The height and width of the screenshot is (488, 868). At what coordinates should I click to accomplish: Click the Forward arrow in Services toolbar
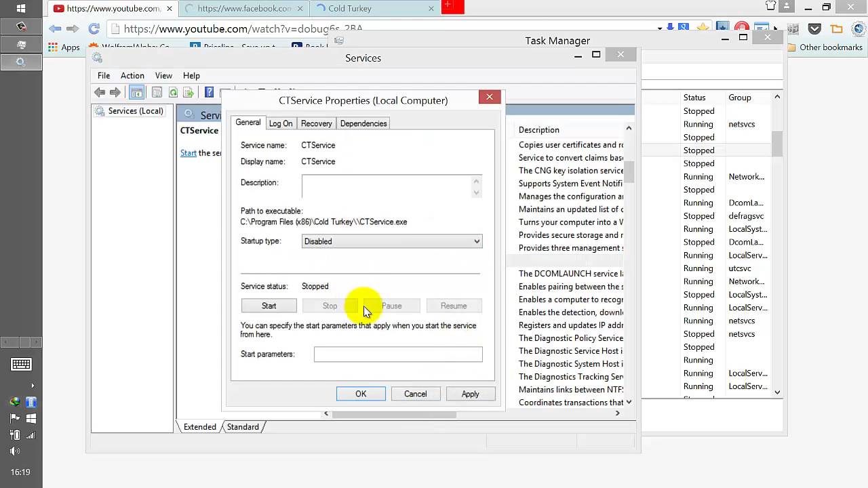[115, 93]
